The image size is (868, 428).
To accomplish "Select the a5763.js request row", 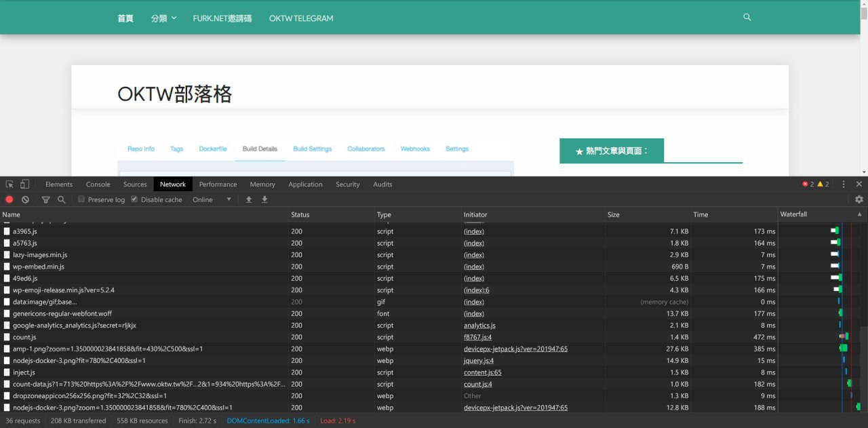I will tap(430, 243).
